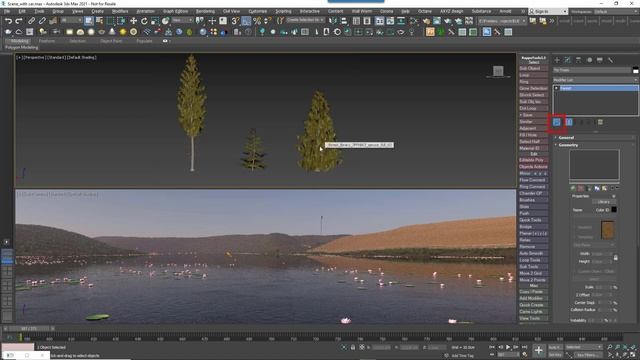Open the Display command panel tab
This screenshot has width=640, height=360.
(x=600, y=60)
